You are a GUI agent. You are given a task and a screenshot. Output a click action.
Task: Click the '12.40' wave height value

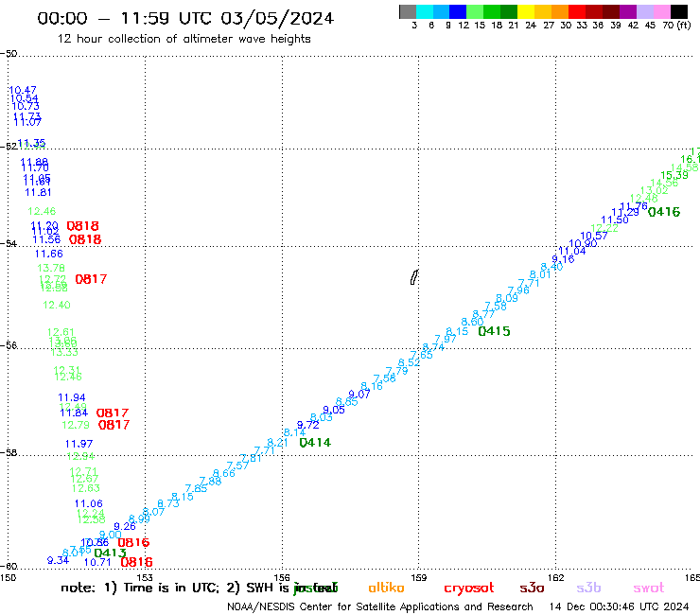57,305
